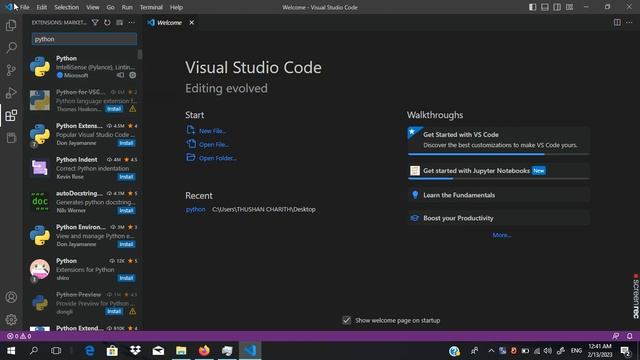
Task: Click the extensions search box containing python
Action: coord(84,39)
